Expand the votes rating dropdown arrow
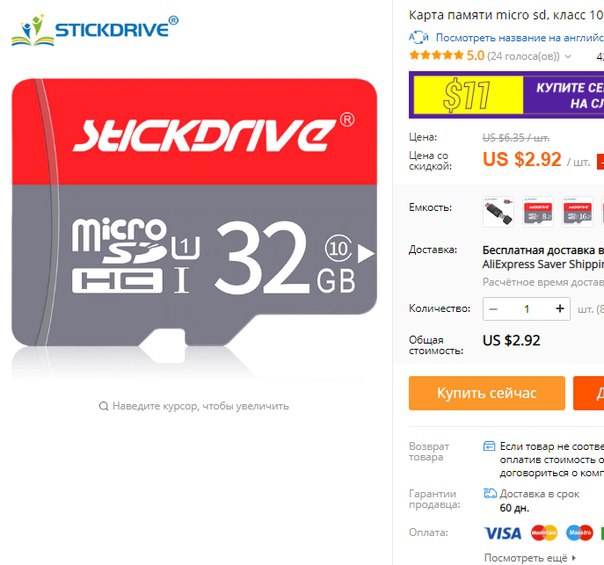Viewport: 604px width, 565px height. tap(568, 56)
